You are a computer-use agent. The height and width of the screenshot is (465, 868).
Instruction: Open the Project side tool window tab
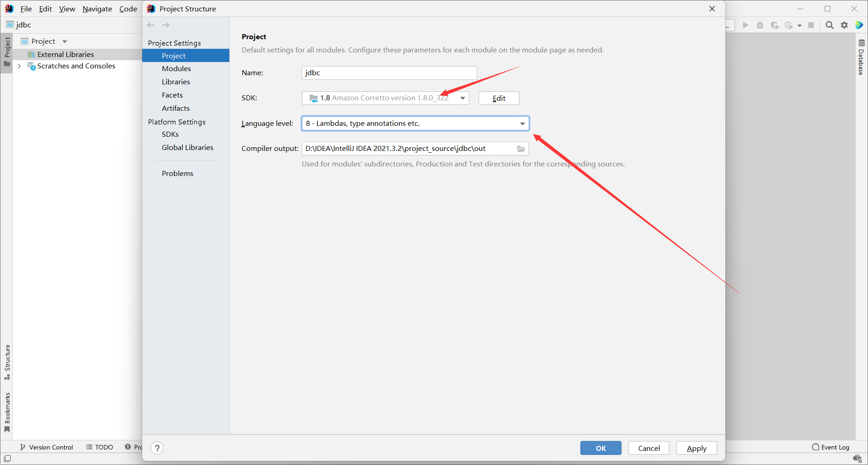[7, 52]
